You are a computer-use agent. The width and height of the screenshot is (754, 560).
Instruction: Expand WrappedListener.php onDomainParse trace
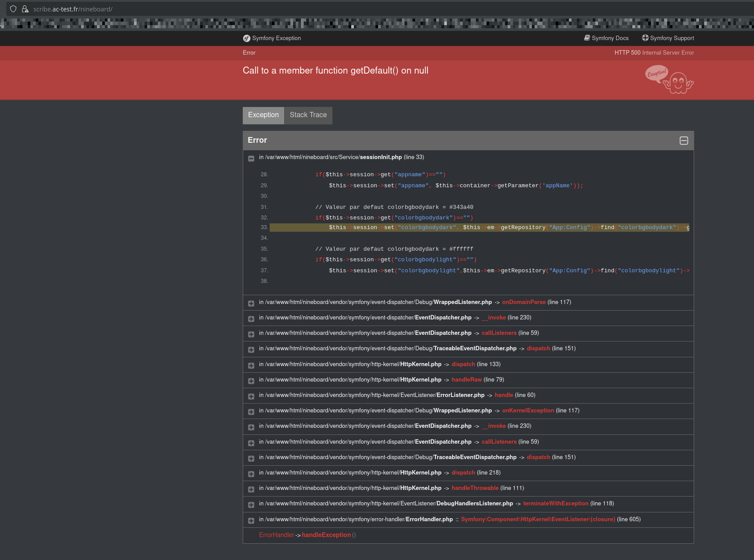point(251,303)
